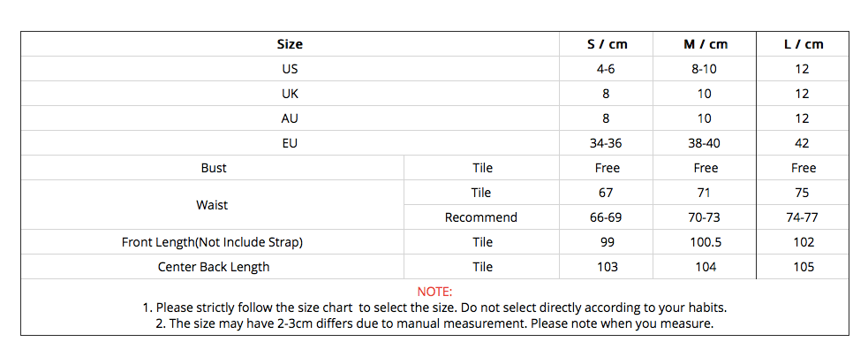Image resolution: width=868 pixels, height=342 pixels.
Task: Click the 74-77 waist recommend value
Action: pos(802,217)
